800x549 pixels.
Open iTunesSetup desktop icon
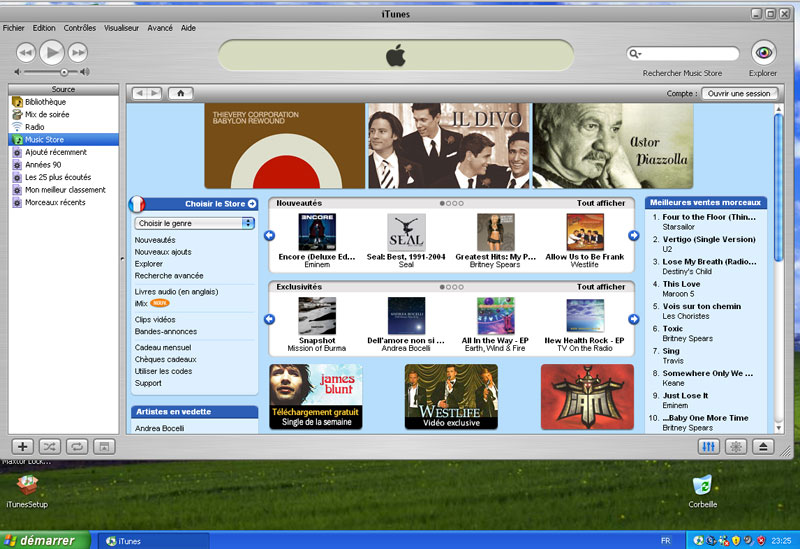pos(27,491)
